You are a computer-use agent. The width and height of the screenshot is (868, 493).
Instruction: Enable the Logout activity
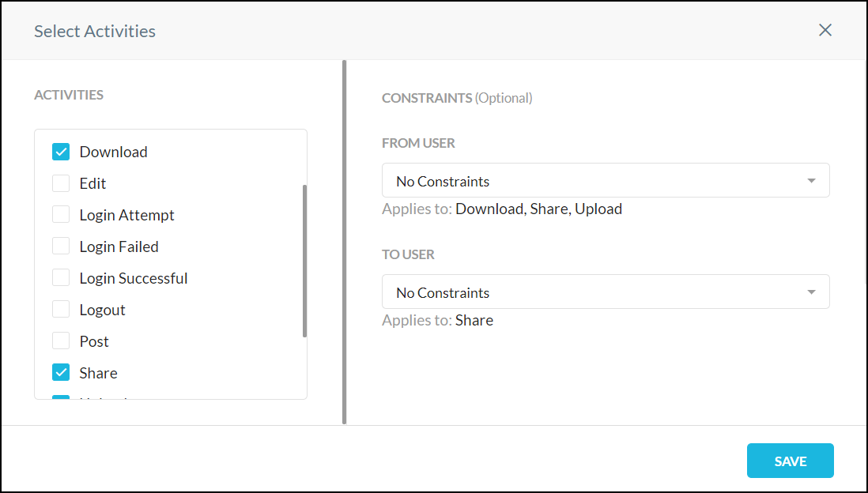pos(61,309)
